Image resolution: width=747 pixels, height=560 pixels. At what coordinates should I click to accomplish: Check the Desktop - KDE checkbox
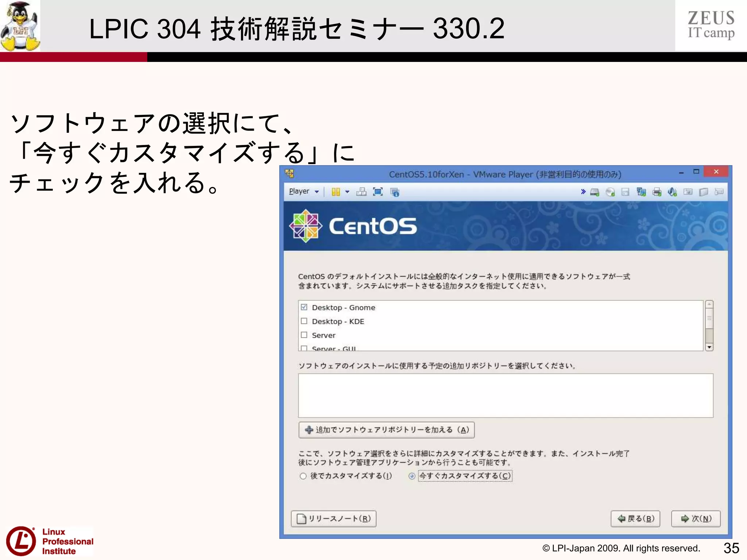304,321
